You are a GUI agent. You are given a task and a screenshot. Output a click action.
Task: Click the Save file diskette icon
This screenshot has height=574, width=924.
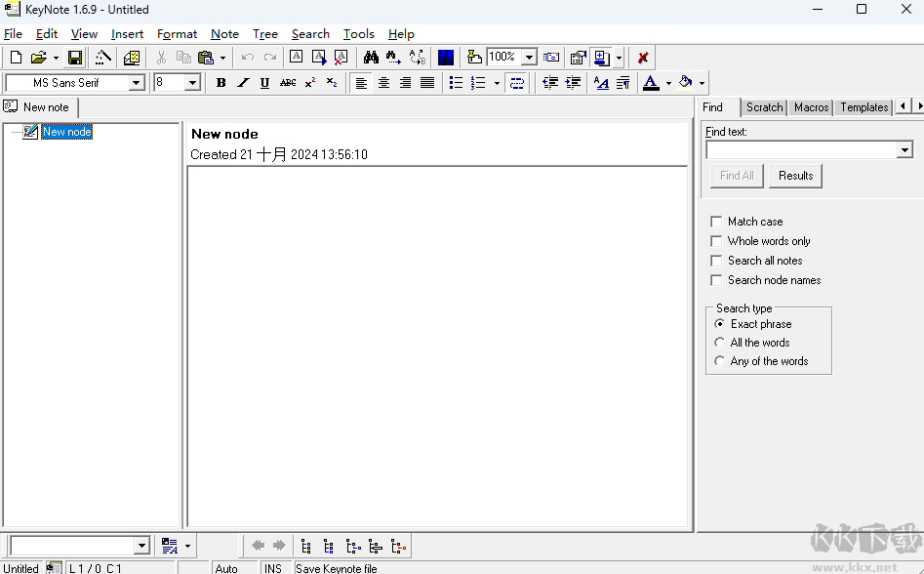(74, 58)
